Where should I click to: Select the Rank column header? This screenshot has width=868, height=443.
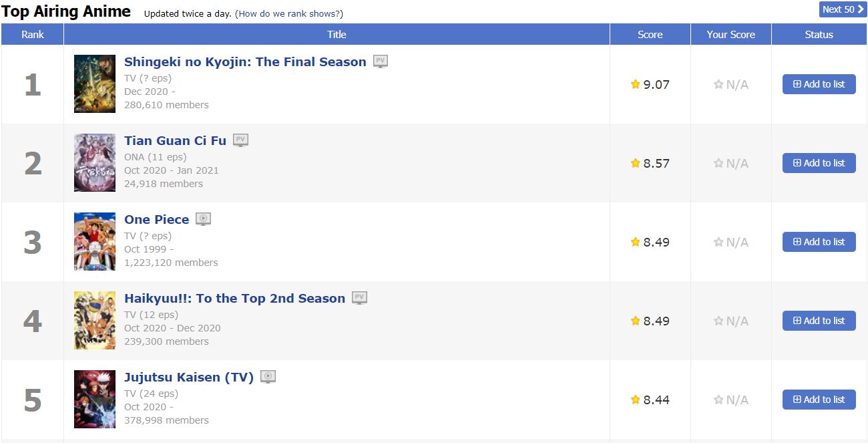[x=32, y=34]
